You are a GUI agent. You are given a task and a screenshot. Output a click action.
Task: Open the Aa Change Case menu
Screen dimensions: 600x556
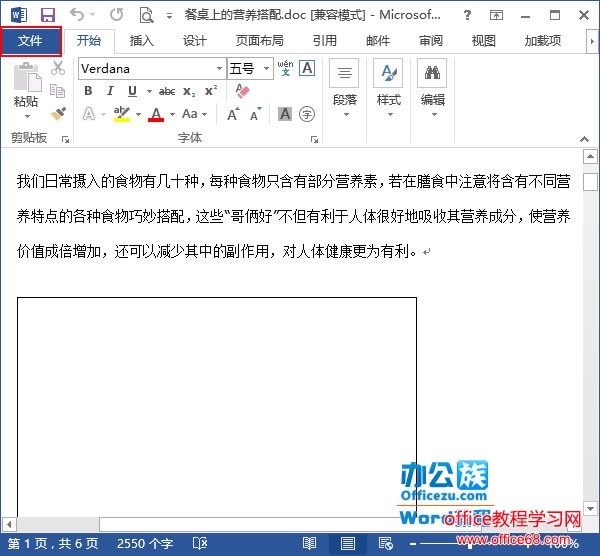click(194, 114)
